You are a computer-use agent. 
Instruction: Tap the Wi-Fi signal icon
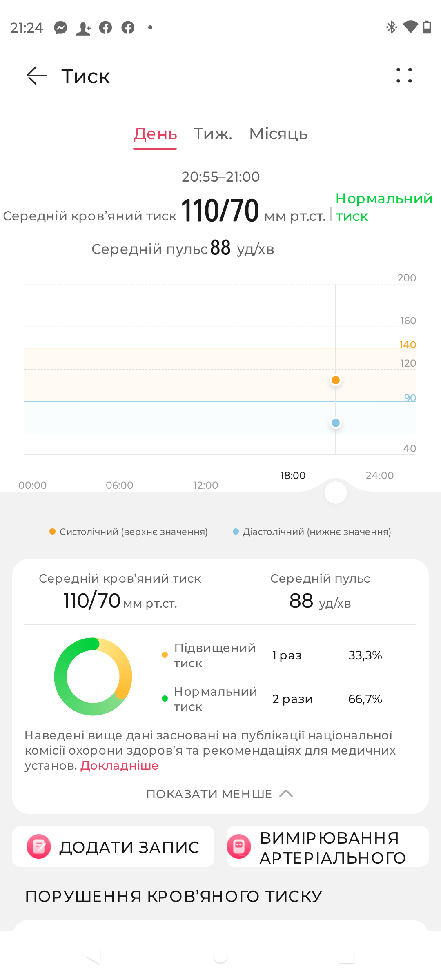410,27
